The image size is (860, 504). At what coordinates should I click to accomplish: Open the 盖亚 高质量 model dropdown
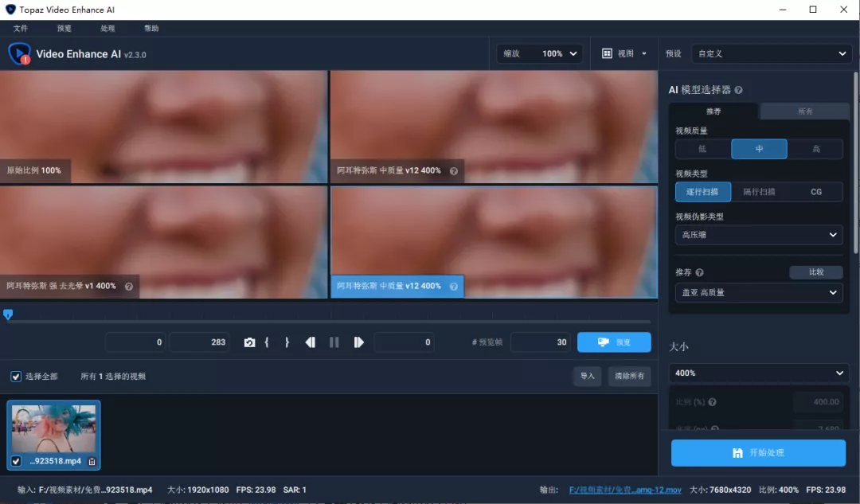click(x=759, y=292)
